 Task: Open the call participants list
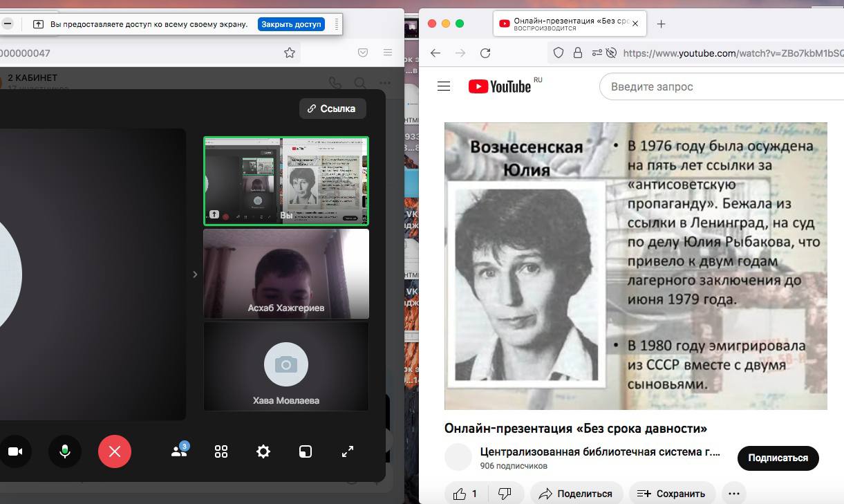(179, 451)
